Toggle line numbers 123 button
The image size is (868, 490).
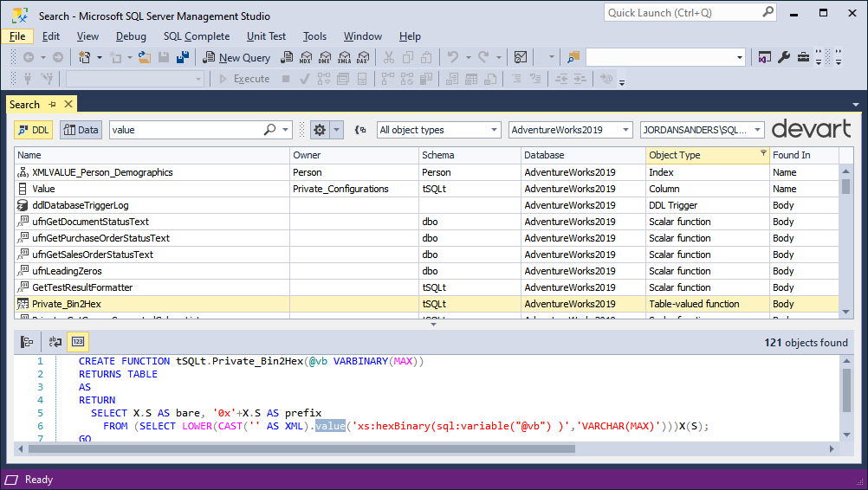pos(77,342)
